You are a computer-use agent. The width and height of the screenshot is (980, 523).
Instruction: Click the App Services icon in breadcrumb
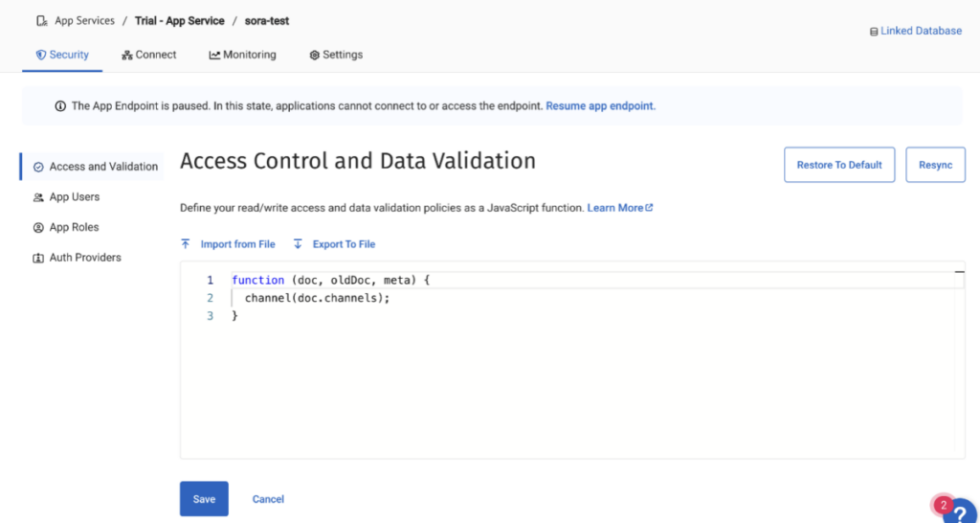point(42,21)
